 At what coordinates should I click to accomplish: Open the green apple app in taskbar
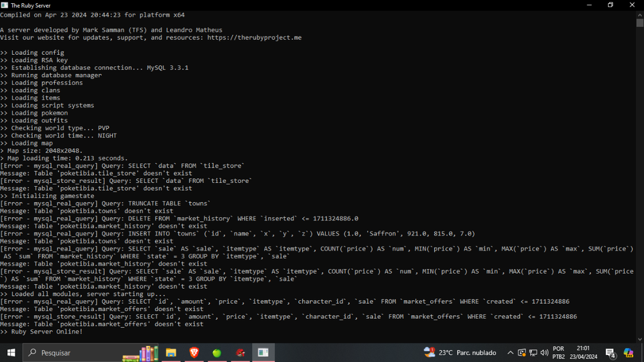pyautogui.click(x=217, y=352)
